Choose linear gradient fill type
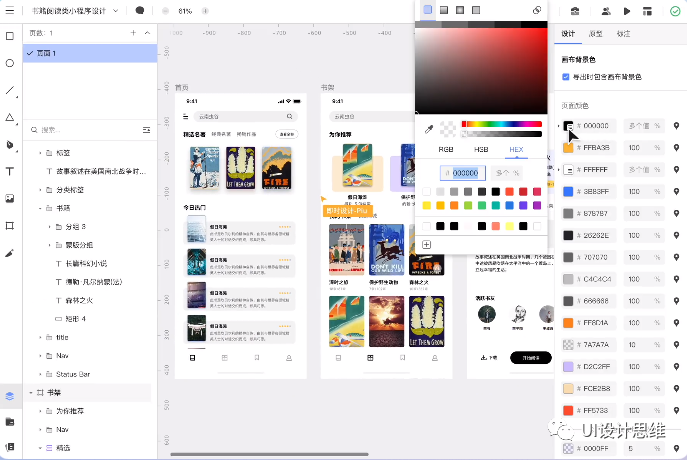 point(444,10)
